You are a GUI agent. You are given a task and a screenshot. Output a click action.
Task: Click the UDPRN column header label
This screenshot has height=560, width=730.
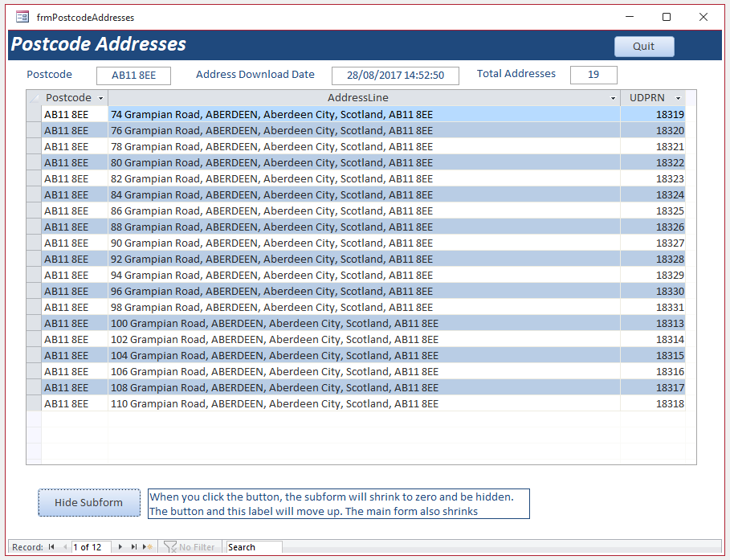(646, 98)
